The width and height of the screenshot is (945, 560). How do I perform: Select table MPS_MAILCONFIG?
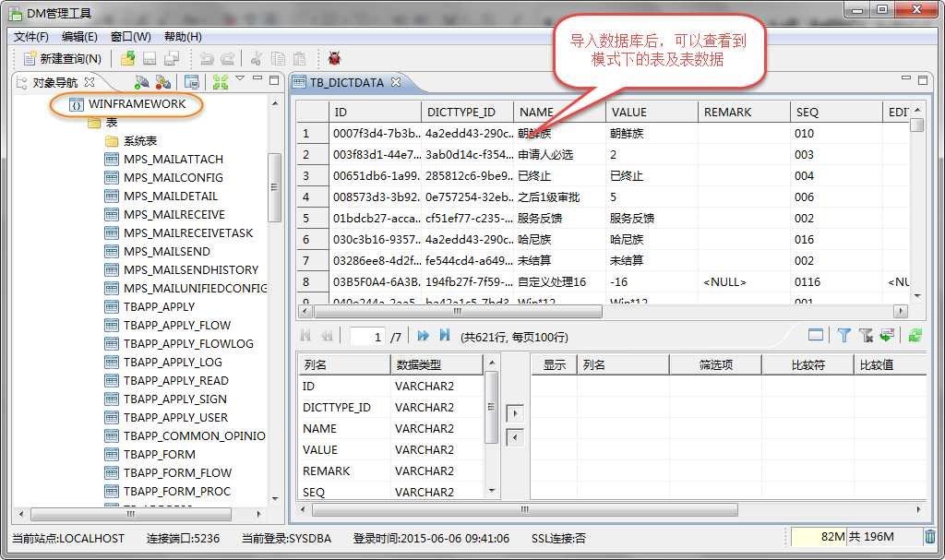point(164,178)
